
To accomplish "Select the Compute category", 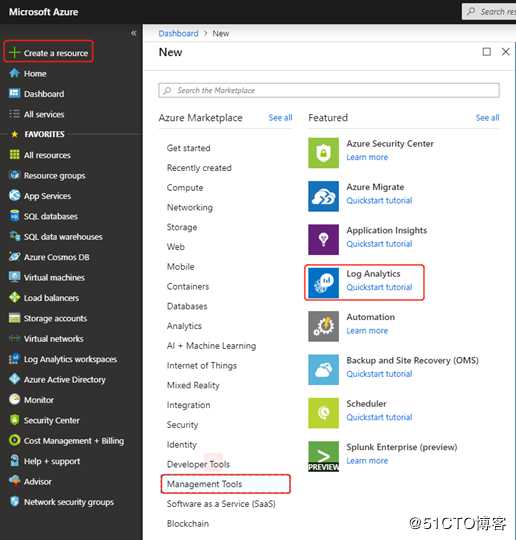I will (185, 188).
